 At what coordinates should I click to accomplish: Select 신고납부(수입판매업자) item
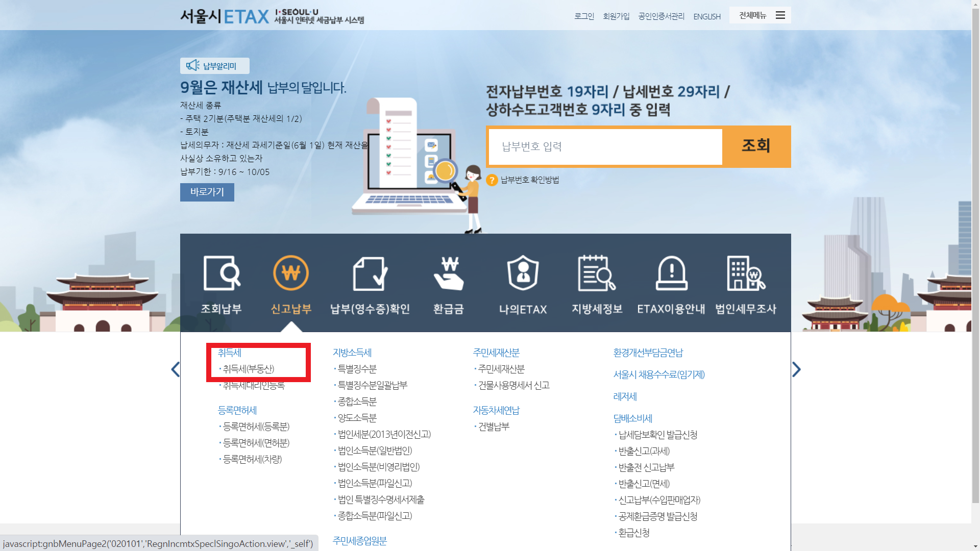coord(659,500)
